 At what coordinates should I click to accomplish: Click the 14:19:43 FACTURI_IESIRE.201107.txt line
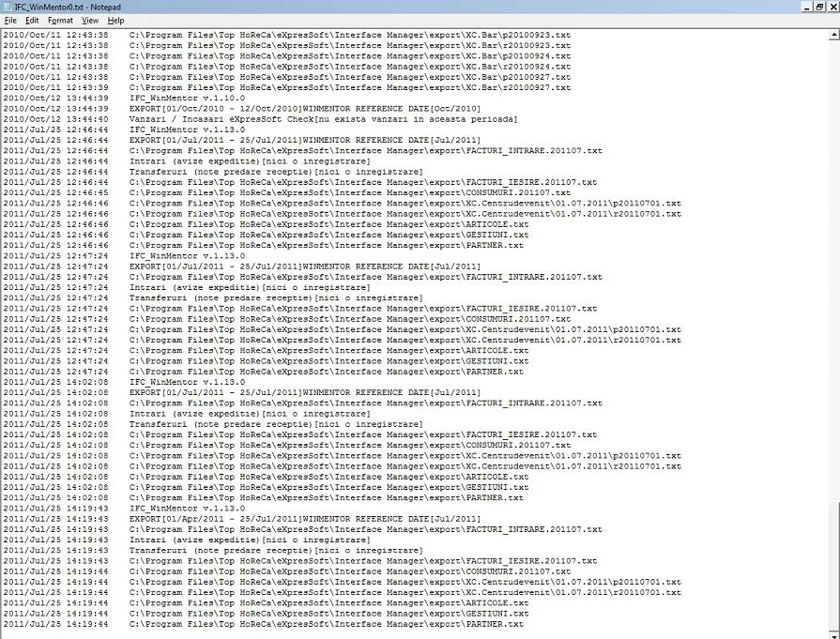300,561
